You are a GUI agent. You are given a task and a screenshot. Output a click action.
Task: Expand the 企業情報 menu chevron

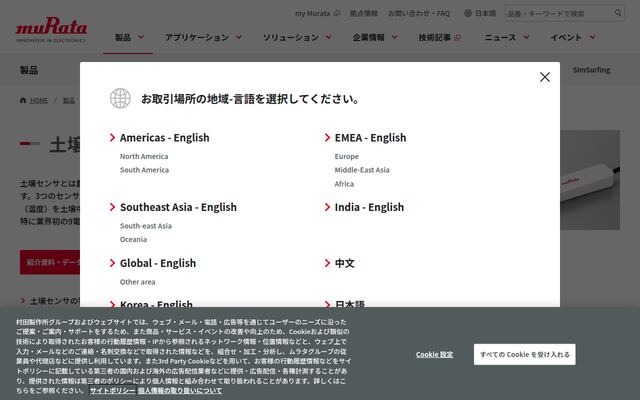(394, 37)
